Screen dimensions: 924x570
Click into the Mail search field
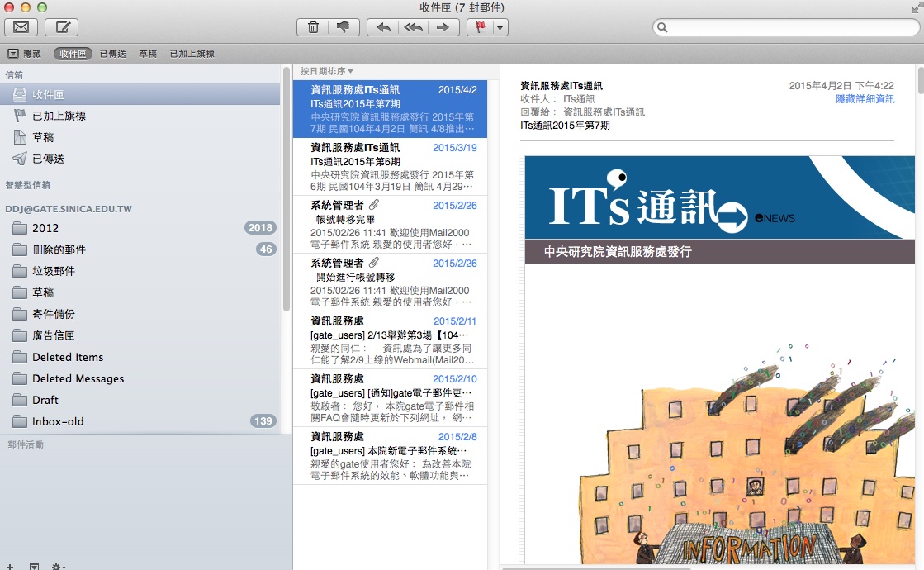coord(786,27)
